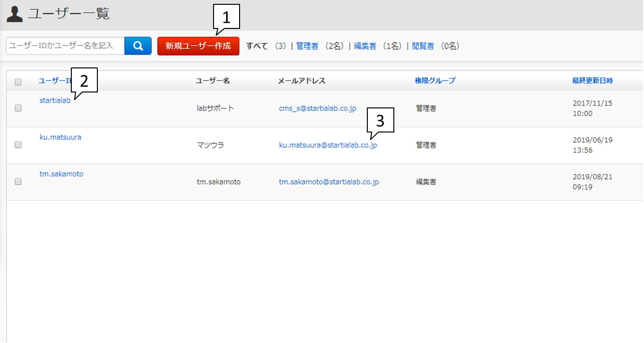Click the tm.sakamoto user name cell
This screenshot has width=644, height=343.
pos(218,182)
